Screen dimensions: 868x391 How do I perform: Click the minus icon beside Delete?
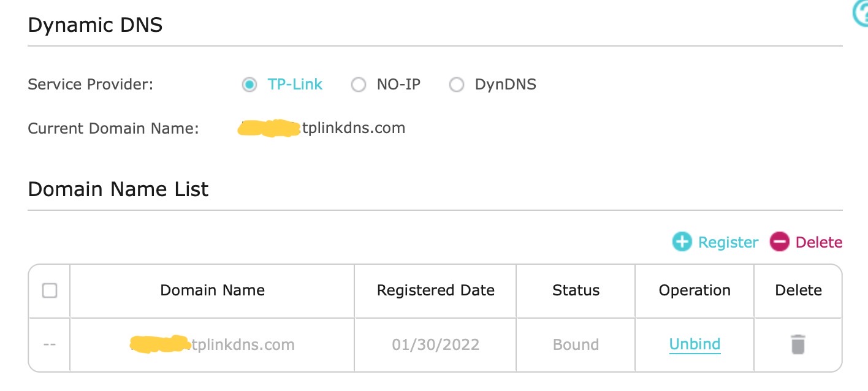point(780,242)
